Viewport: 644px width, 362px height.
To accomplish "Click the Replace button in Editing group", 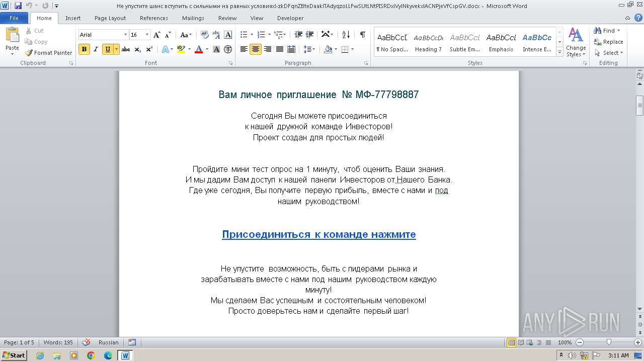I will pos(608,42).
